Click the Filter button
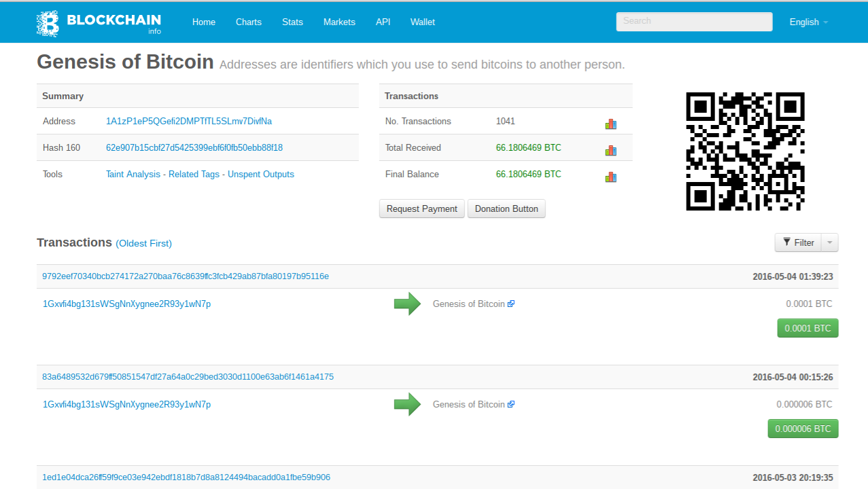 click(798, 242)
